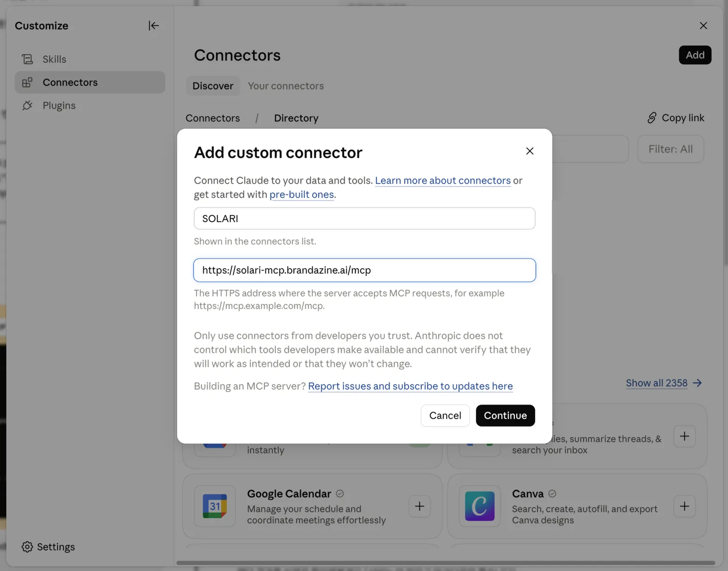Open the Filter: All dropdown

point(671,149)
